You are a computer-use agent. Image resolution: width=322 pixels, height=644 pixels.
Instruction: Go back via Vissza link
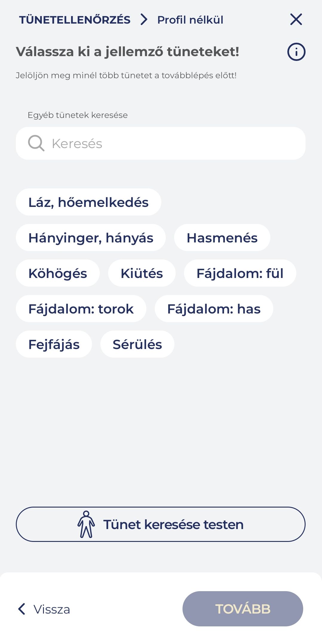coord(51,609)
